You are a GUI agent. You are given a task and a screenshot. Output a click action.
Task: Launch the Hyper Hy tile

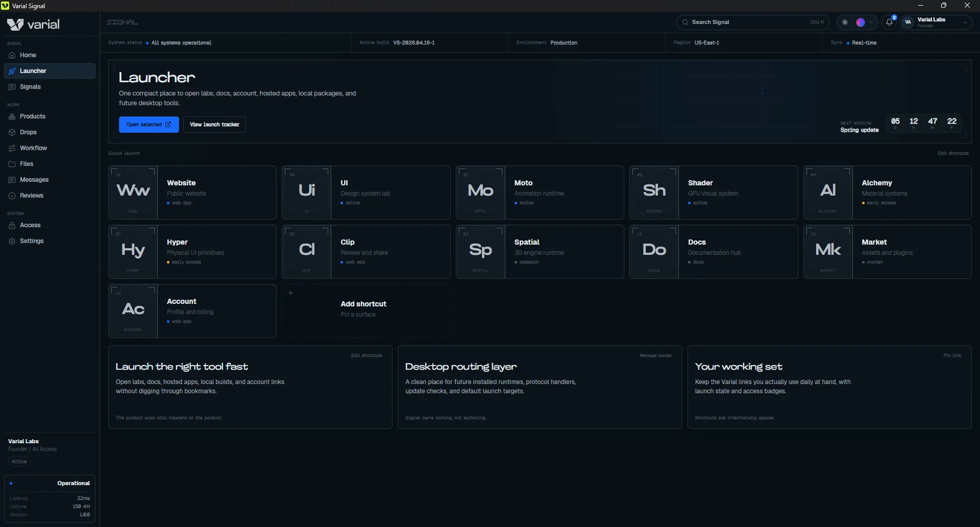(192, 252)
